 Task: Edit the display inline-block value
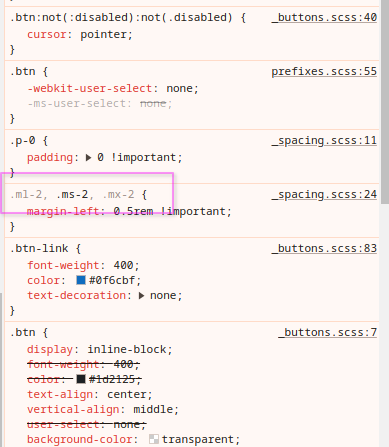coord(127,349)
